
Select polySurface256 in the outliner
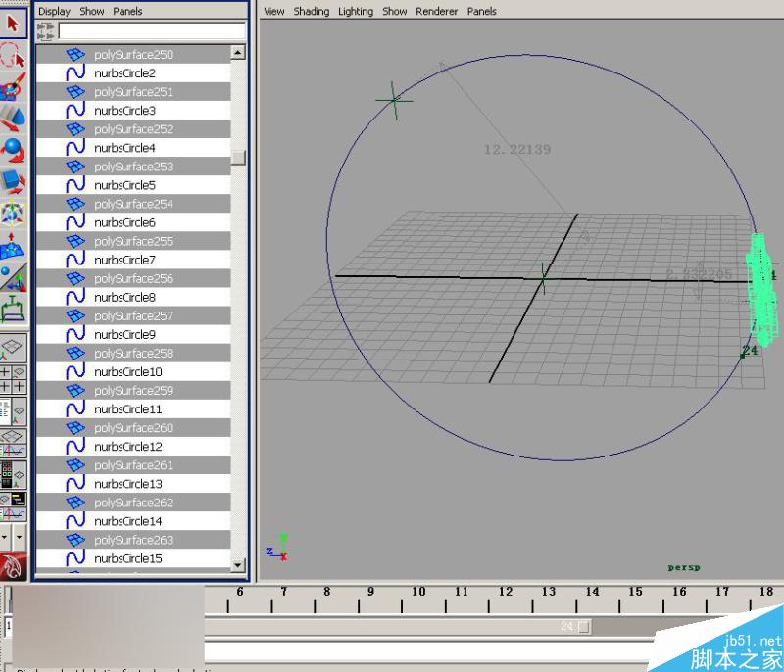tap(133, 278)
